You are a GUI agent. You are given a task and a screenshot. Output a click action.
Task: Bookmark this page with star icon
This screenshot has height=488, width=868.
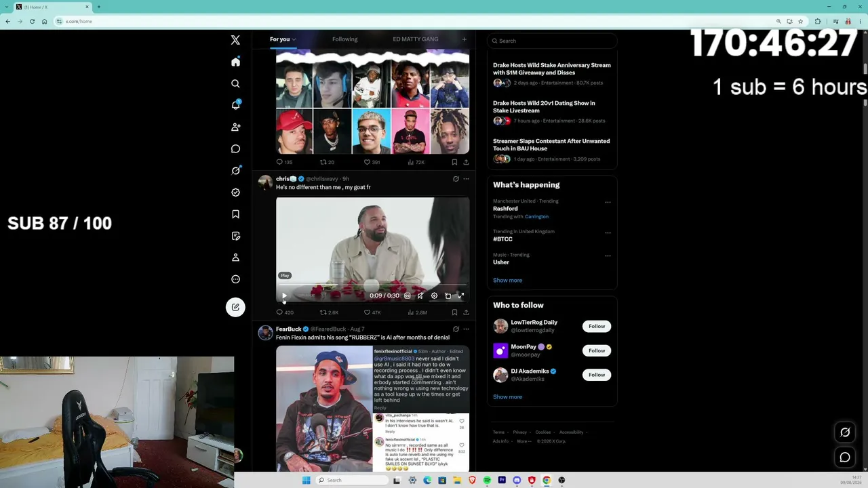click(x=801, y=21)
